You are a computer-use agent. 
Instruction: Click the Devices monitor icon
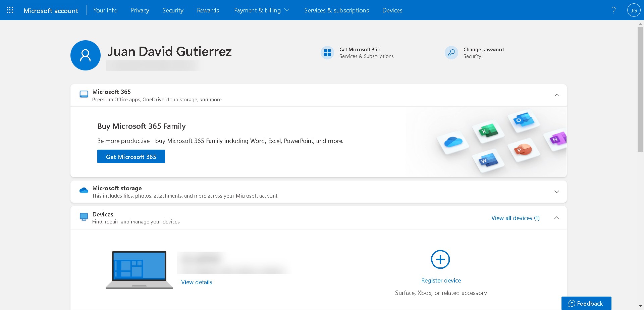tap(84, 217)
